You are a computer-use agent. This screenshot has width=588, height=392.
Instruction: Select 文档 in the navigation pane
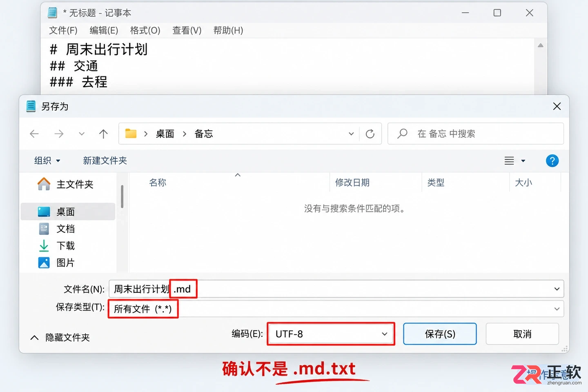pos(68,229)
